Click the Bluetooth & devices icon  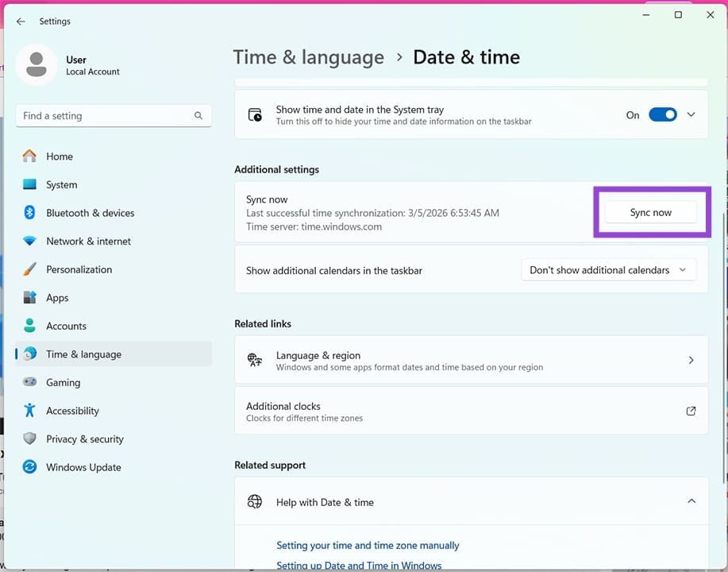point(29,213)
